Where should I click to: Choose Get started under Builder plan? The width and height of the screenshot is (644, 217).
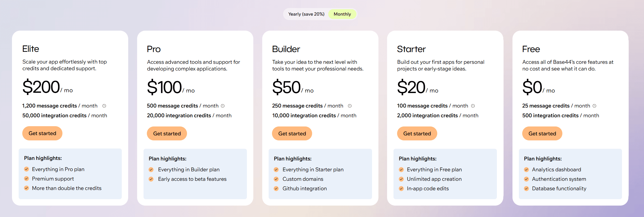[292, 134]
